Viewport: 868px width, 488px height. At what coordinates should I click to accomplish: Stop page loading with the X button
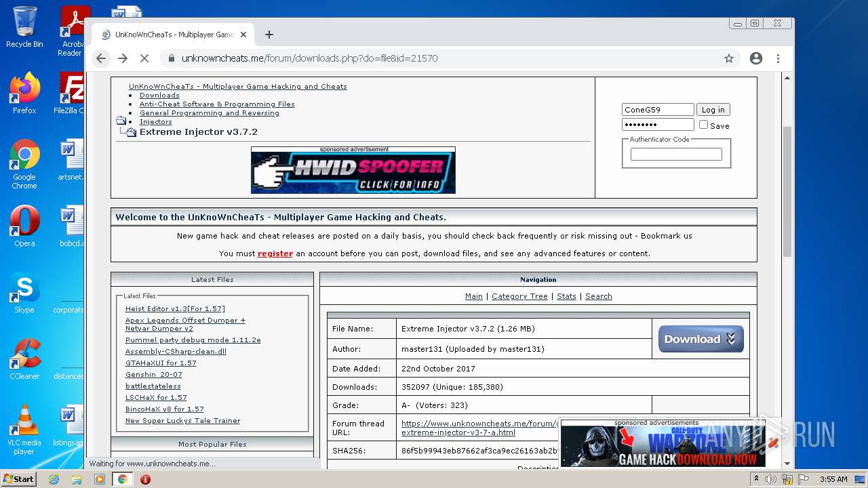click(144, 58)
